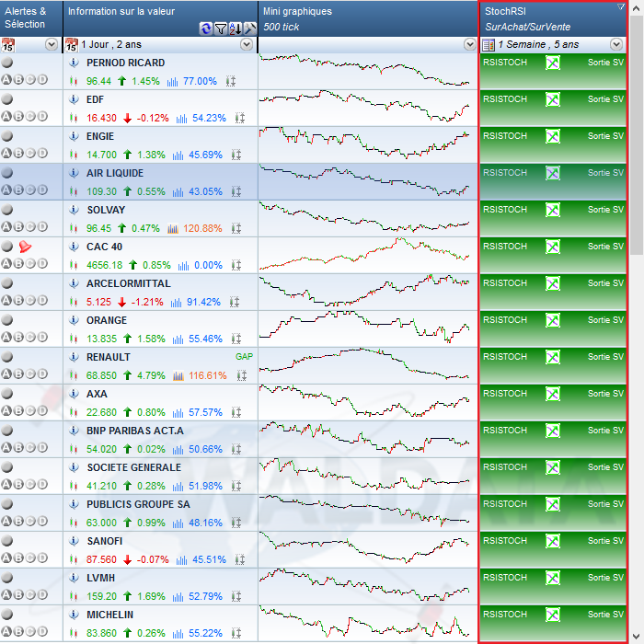Click the table icon beside 1 Semaine, 5 ans

[x=489, y=45]
